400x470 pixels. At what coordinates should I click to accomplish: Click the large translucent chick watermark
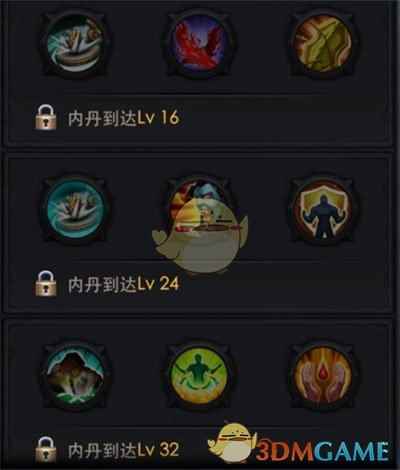(200, 235)
